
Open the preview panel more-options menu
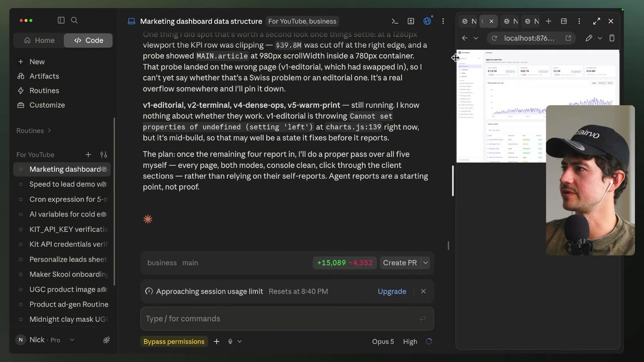[579, 21]
